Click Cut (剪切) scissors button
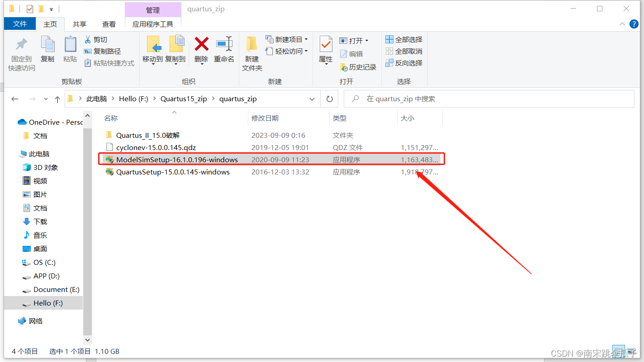Viewport: 644px width, 362px height. tap(96, 40)
